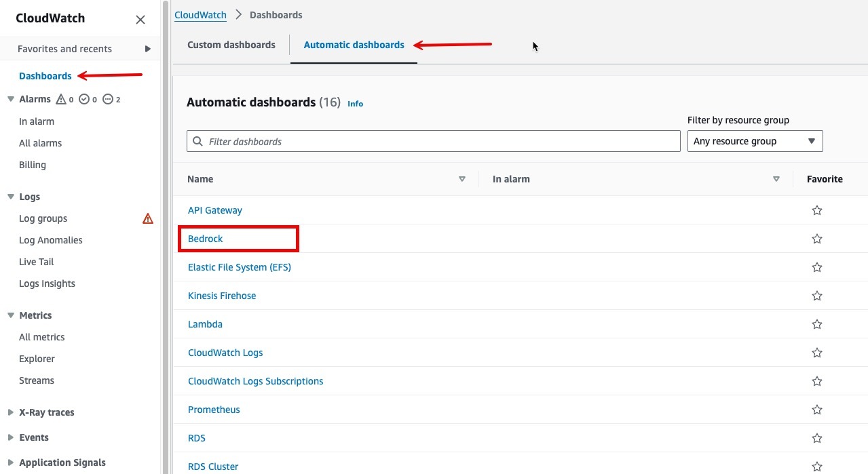Open the Any resource group dropdown
Screen dimensions: 868x474
click(x=755, y=141)
